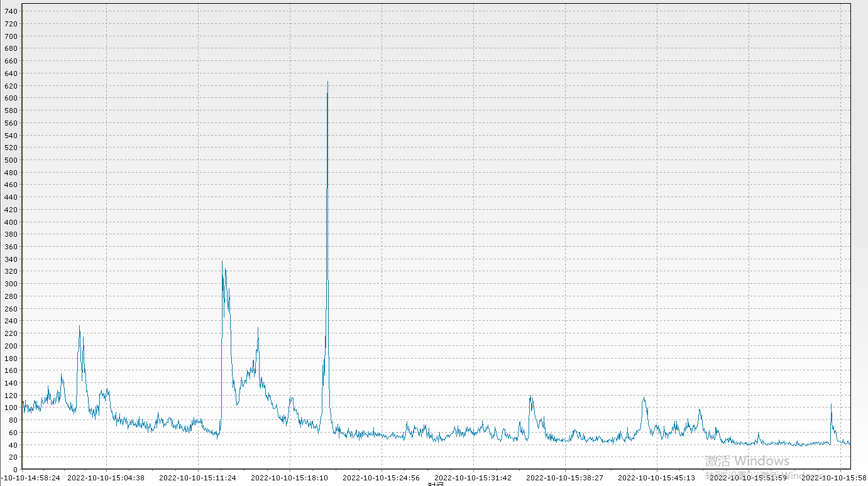868x486 pixels.
Task: Click the 2022-10-10-15:04:38 time axis label
Action: (x=106, y=477)
